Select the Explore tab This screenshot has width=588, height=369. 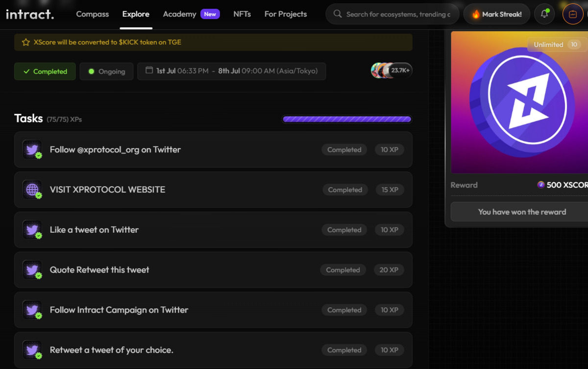136,14
